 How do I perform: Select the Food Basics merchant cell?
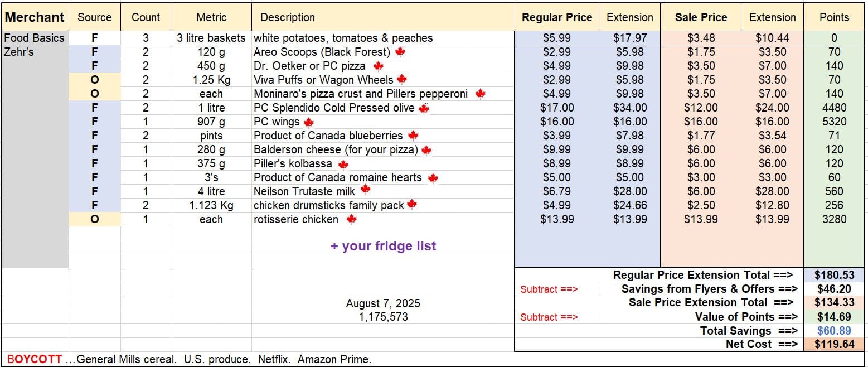coord(35,38)
